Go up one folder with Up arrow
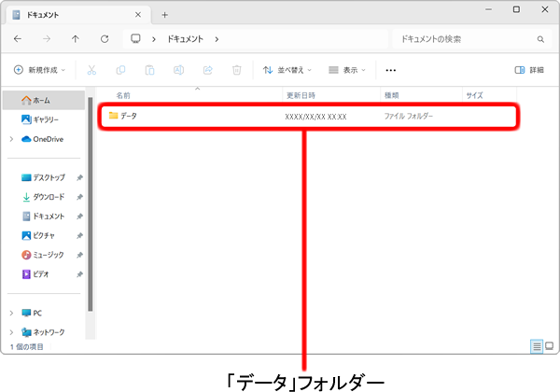 click(x=76, y=39)
